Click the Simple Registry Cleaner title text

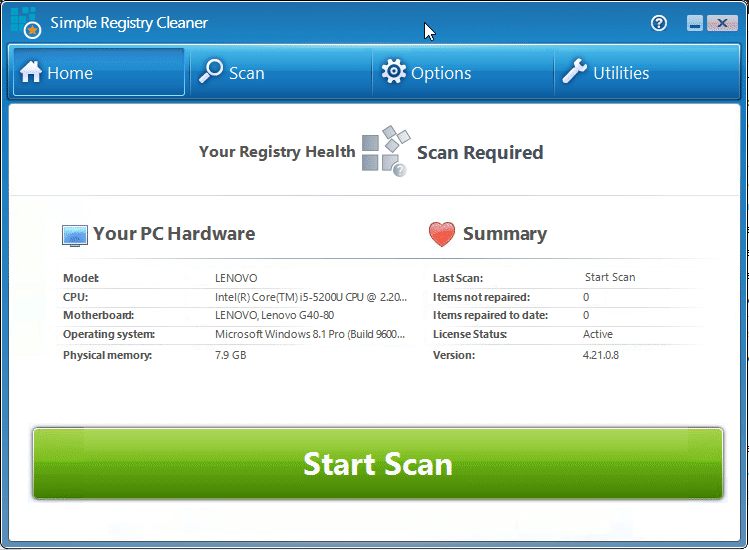(x=129, y=23)
